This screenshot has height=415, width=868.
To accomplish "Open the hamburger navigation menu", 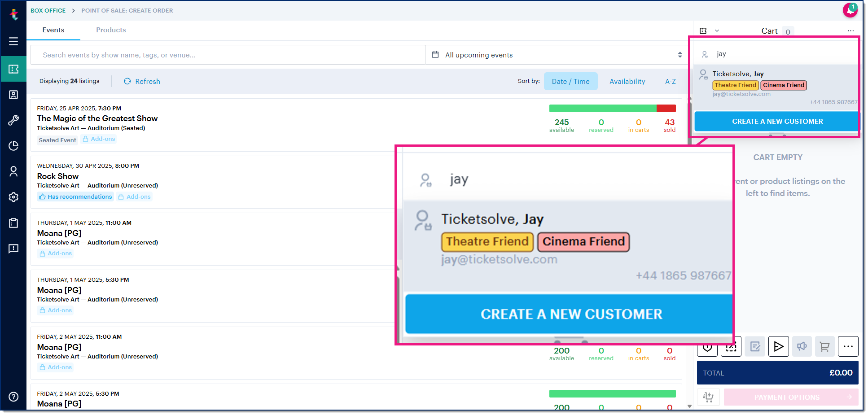I will point(13,41).
